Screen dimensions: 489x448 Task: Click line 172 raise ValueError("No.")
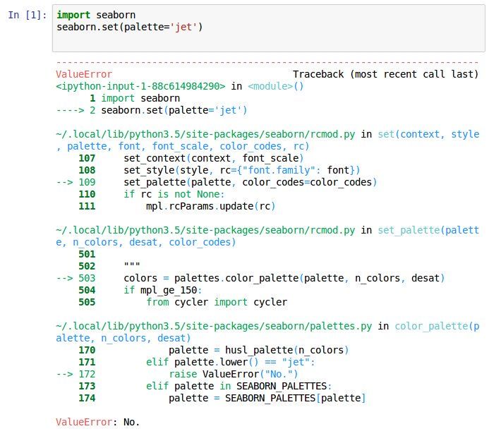234,375
